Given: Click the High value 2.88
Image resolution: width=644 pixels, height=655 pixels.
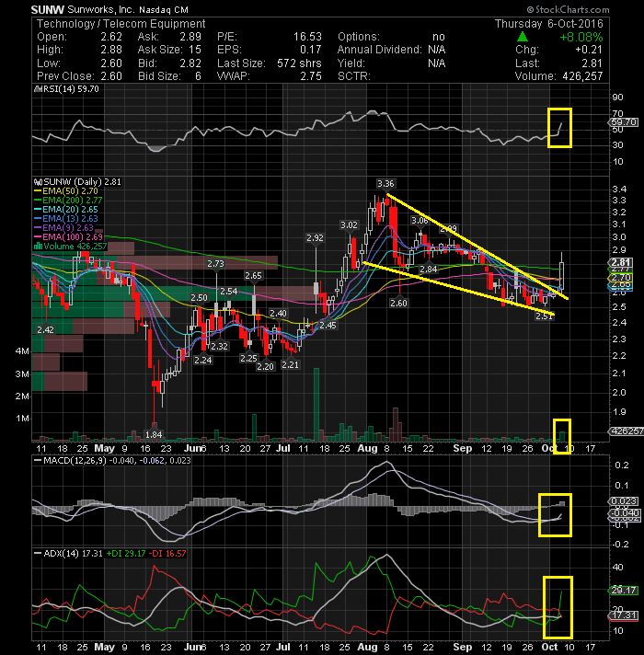Looking at the screenshot, I should click(111, 50).
